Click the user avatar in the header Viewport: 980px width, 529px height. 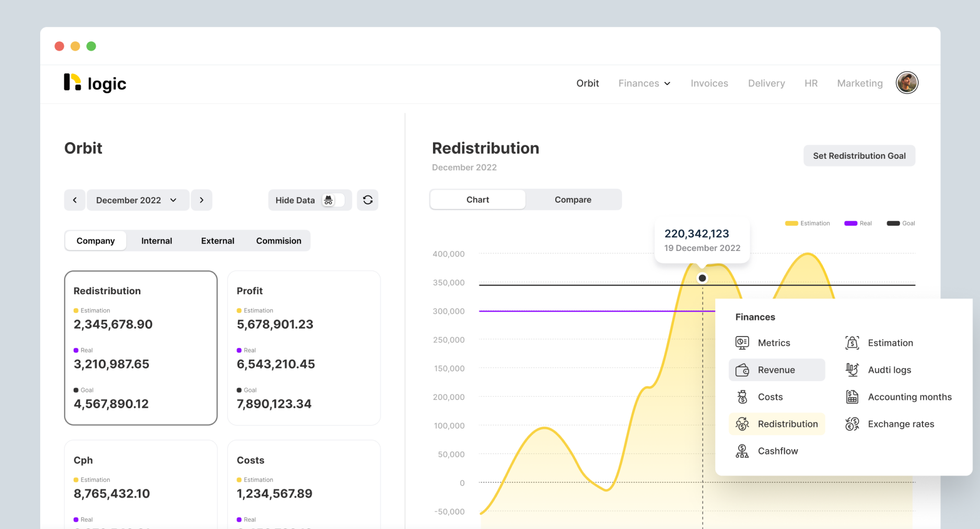click(907, 83)
